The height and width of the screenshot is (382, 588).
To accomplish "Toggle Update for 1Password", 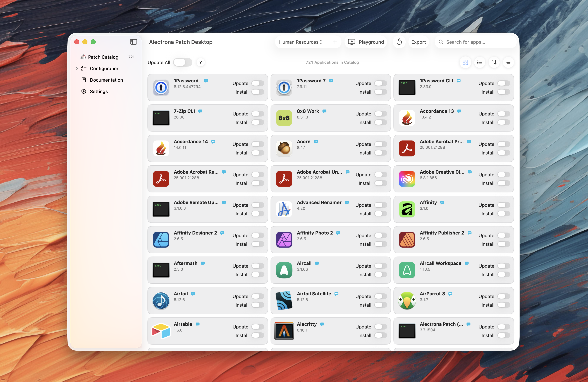I will tap(258, 83).
